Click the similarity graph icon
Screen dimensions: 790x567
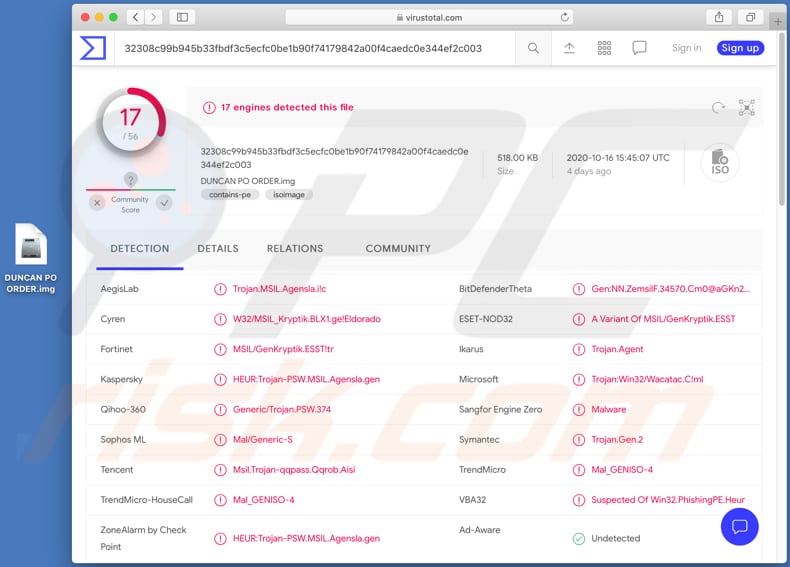pos(747,107)
